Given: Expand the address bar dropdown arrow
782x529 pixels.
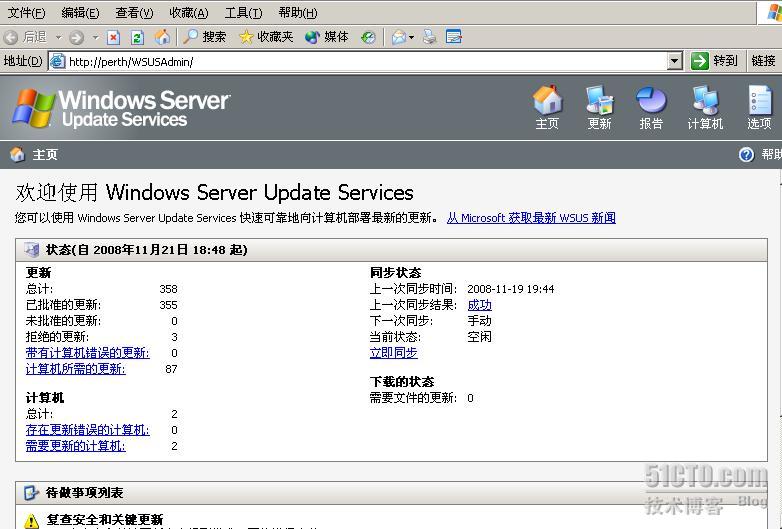Looking at the screenshot, I should point(674,61).
